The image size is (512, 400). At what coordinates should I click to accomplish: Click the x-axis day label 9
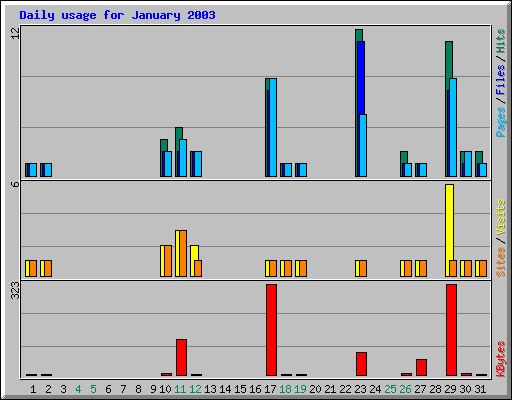tap(153, 389)
